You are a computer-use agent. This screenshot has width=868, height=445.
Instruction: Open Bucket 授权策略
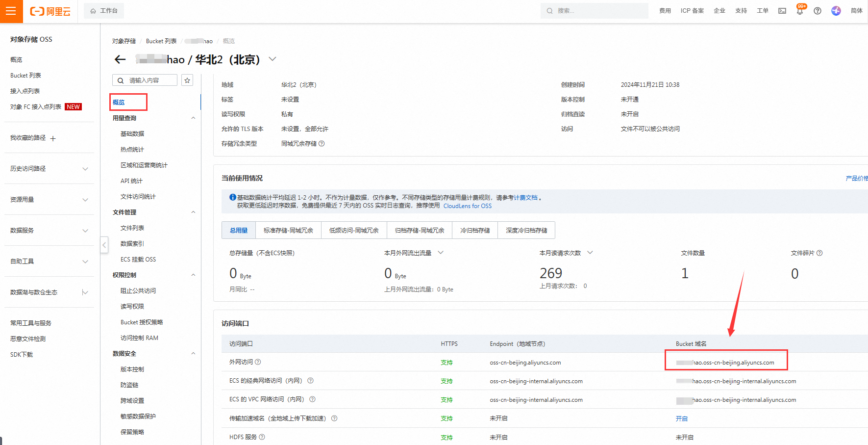click(142, 322)
